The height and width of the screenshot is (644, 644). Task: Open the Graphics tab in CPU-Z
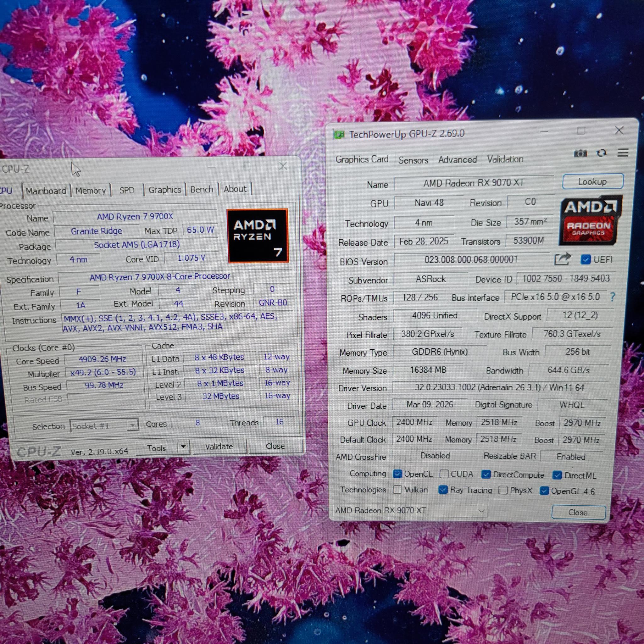tap(165, 190)
